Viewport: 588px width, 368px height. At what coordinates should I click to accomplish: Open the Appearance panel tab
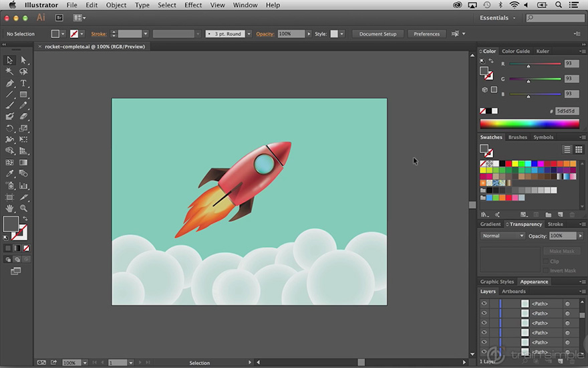coord(534,282)
